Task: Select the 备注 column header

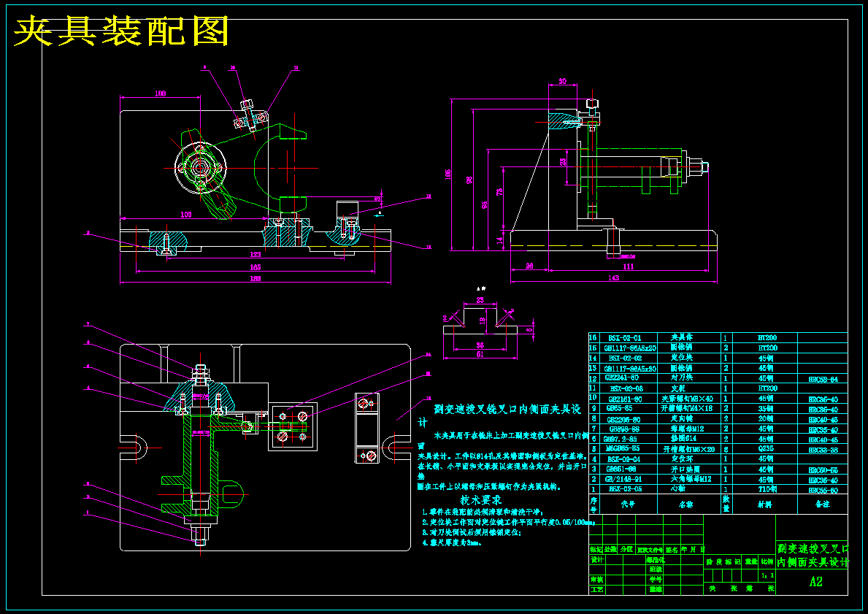Action: tap(823, 504)
